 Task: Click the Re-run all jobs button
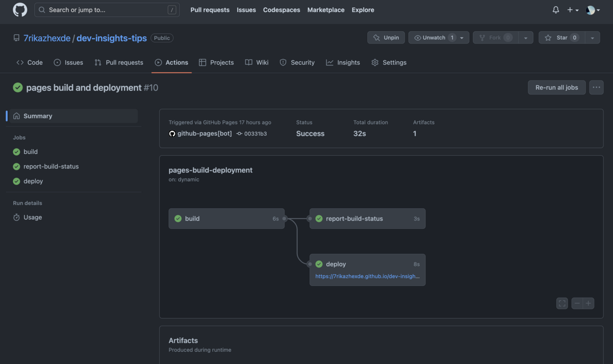click(556, 87)
